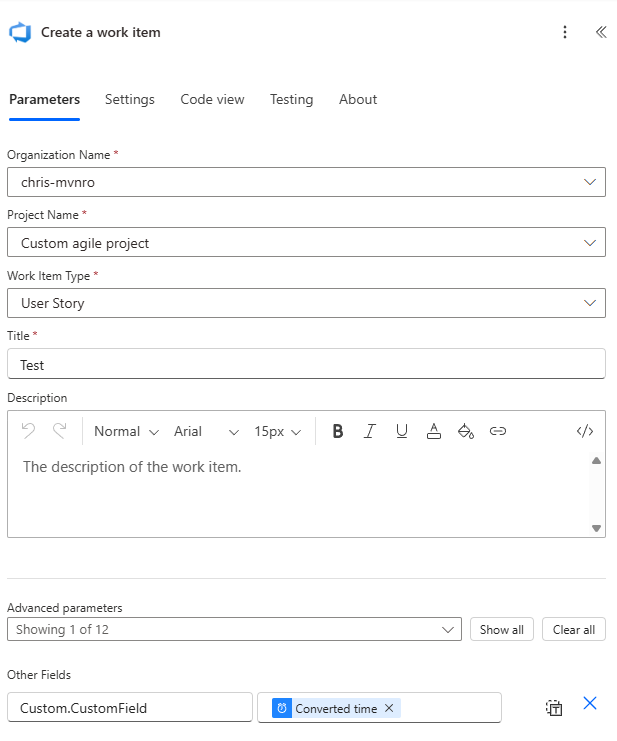Toggle italic formatting in description editor
This screenshot has height=741, width=617.
tap(369, 431)
